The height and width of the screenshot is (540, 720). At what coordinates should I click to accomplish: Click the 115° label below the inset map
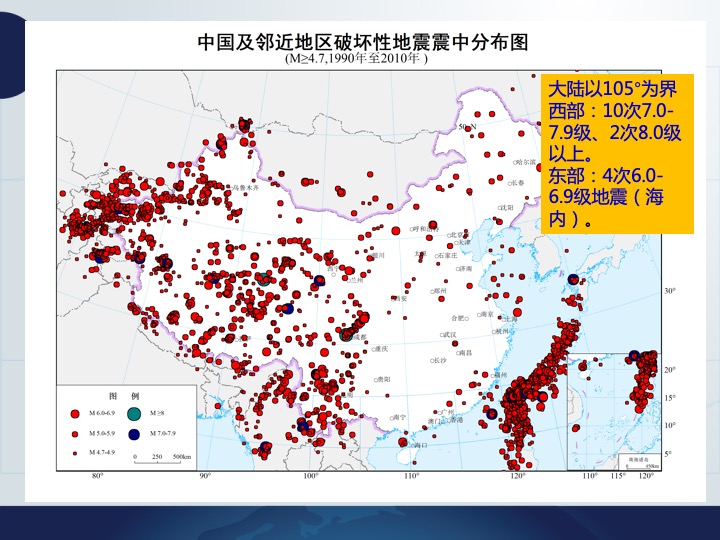[x=618, y=476]
